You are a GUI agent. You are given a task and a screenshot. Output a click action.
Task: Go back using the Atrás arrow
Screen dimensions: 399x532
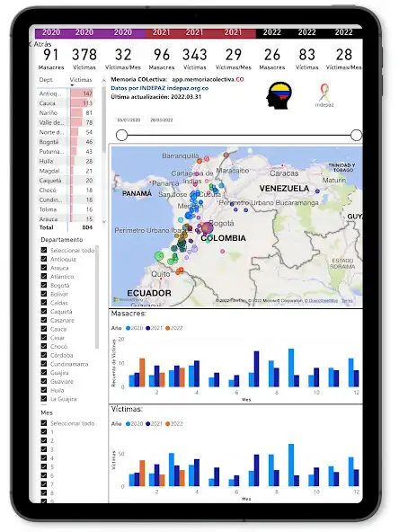click(31, 44)
